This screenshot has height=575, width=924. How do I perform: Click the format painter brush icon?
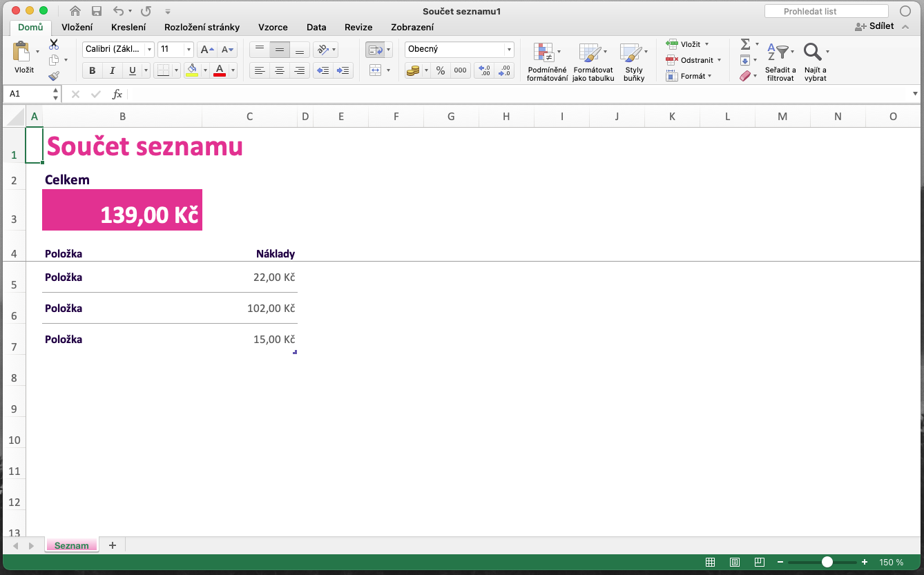pos(54,76)
